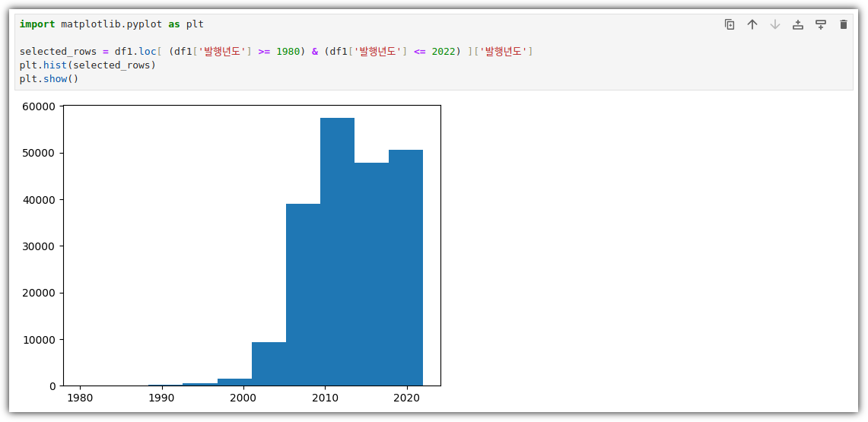
Task: Insert a cell below this one
Action: click(821, 24)
